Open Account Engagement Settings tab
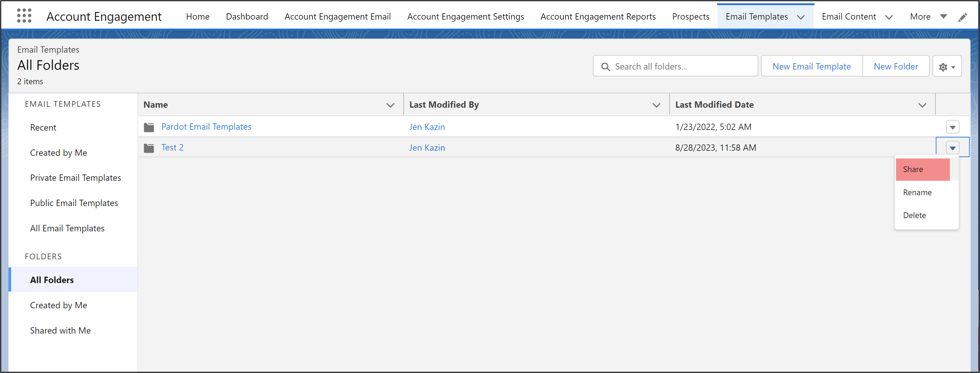The height and width of the screenshot is (373, 980). (x=466, y=17)
